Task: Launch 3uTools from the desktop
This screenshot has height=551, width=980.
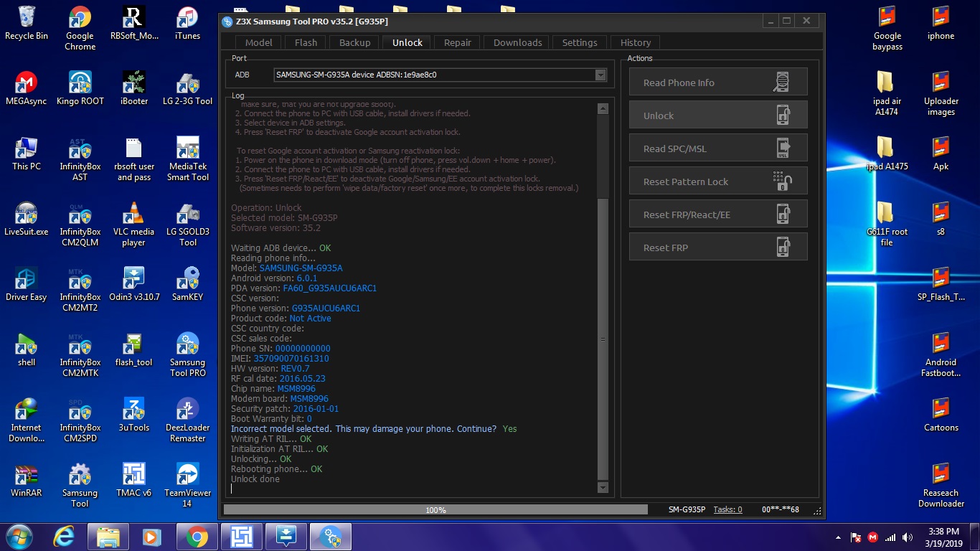Action: point(133,415)
